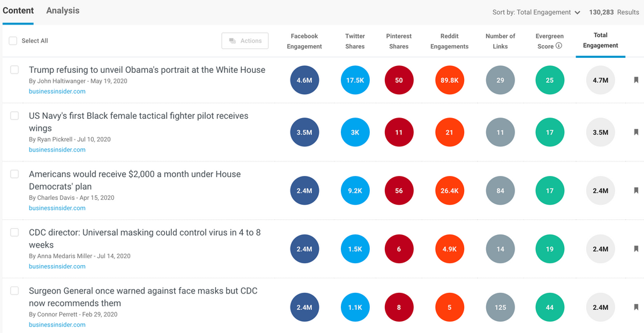Screen dimensions: 644x333
Task: Tick the checkbox for Trump portrait article
Action: [14, 70]
